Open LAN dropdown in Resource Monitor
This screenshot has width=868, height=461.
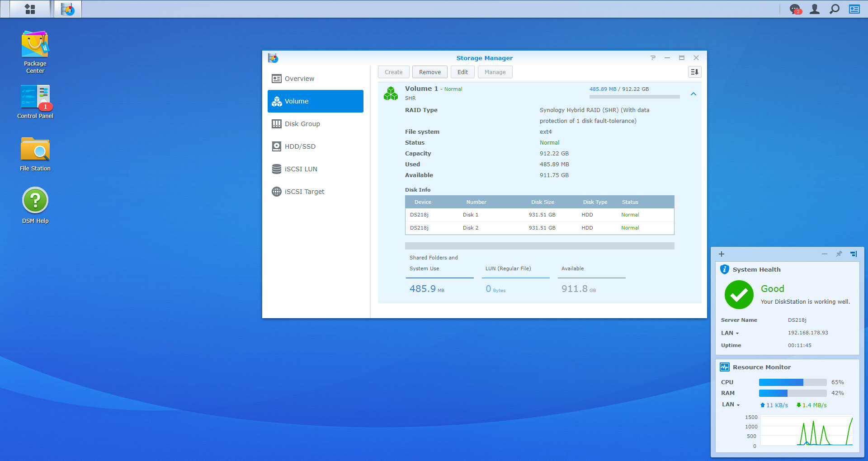[x=731, y=405]
